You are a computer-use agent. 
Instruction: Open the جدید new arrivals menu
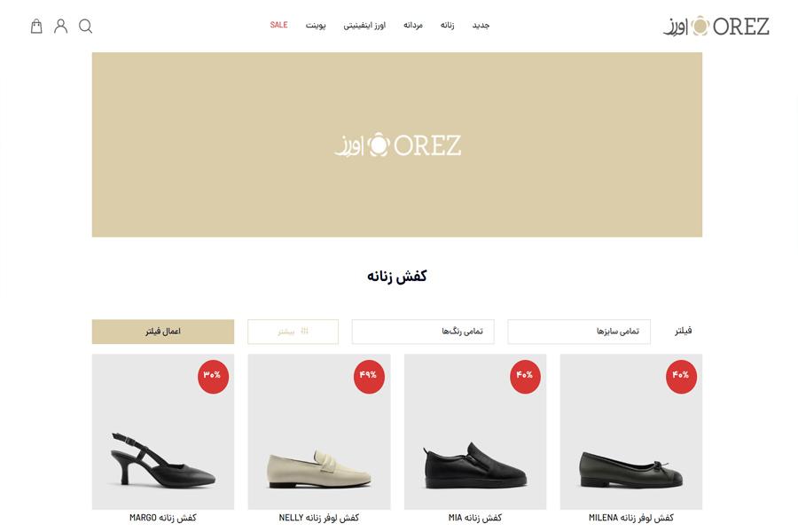[x=481, y=25]
